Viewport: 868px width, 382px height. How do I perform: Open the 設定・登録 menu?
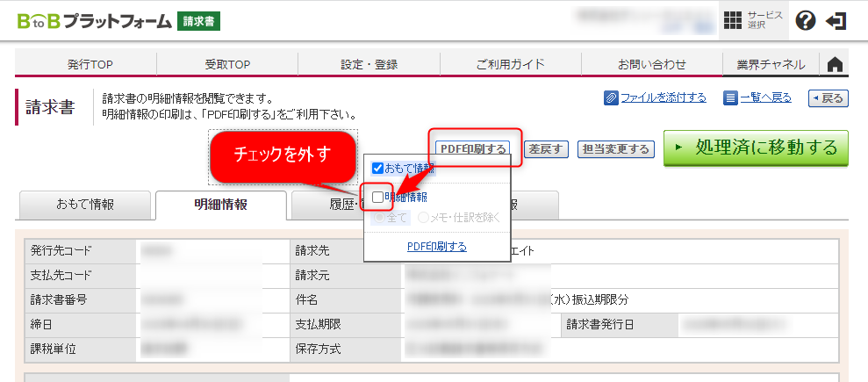pyautogui.click(x=369, y=65)
